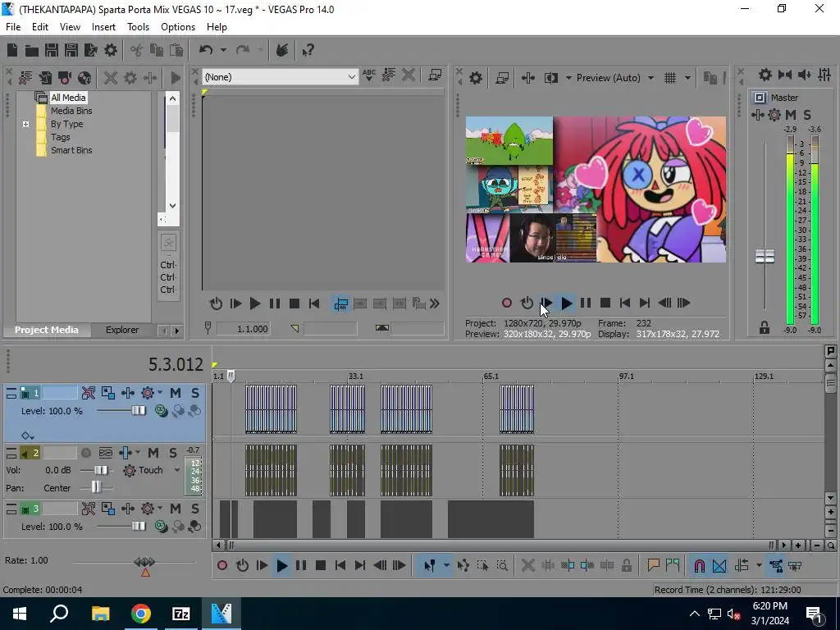Select the Zoom edit tool magnifier
The height and width of the screenshot is (630, 840).
(x=502, y=565)
